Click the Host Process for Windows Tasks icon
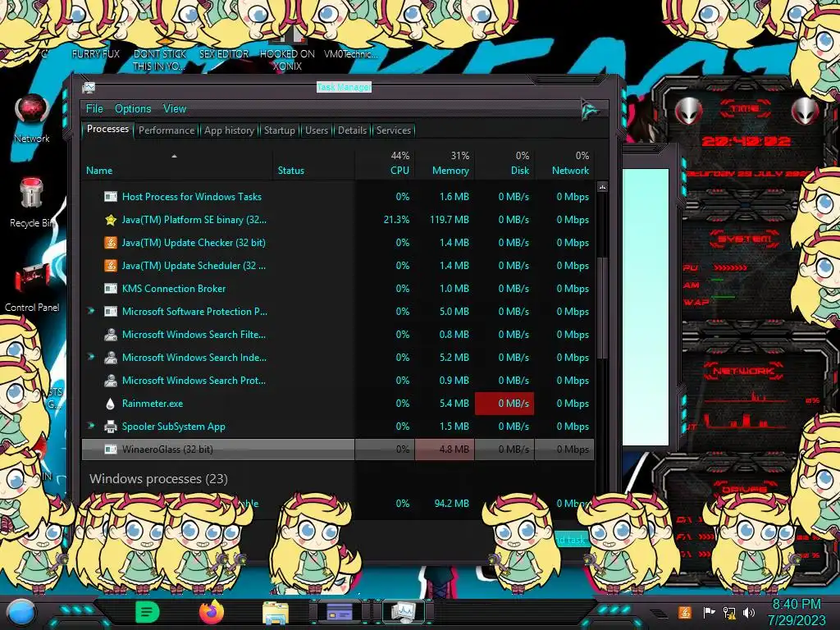The image size is (840, 630). [x=111, y=197]
